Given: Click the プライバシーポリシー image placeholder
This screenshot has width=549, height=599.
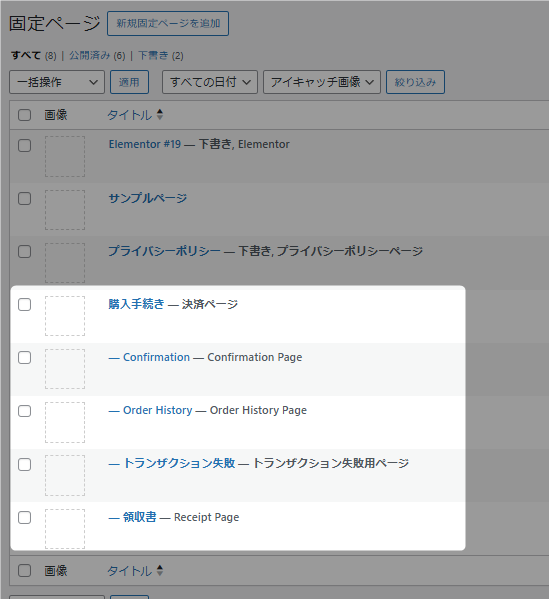Looking at the screenshot, I should [x=65, y=263].
